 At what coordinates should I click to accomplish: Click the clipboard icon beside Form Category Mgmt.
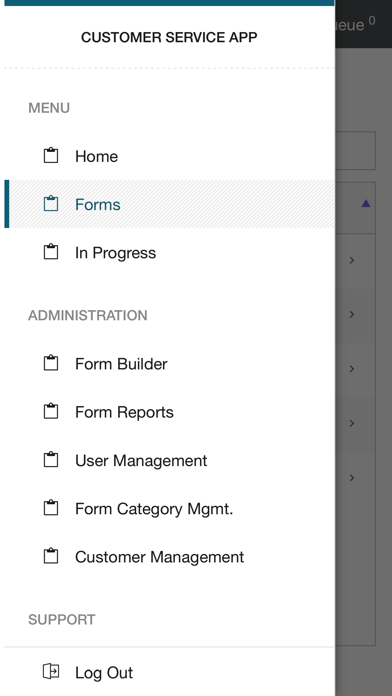(x=51, y=508)
